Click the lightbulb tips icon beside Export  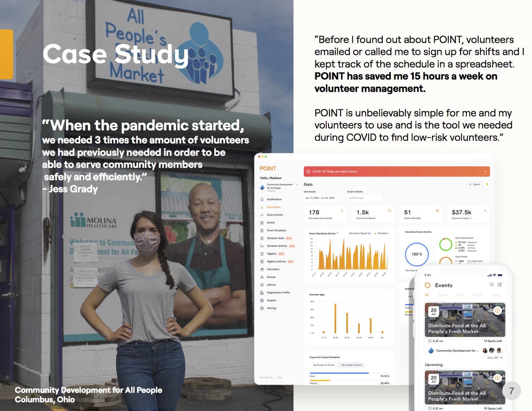(x=487, y=184)
